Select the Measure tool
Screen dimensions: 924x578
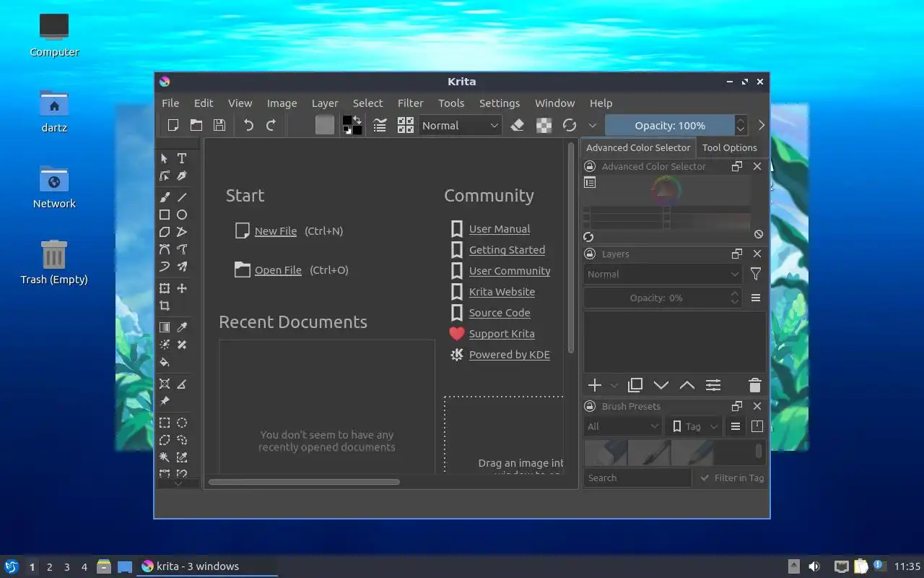point(182,384)
